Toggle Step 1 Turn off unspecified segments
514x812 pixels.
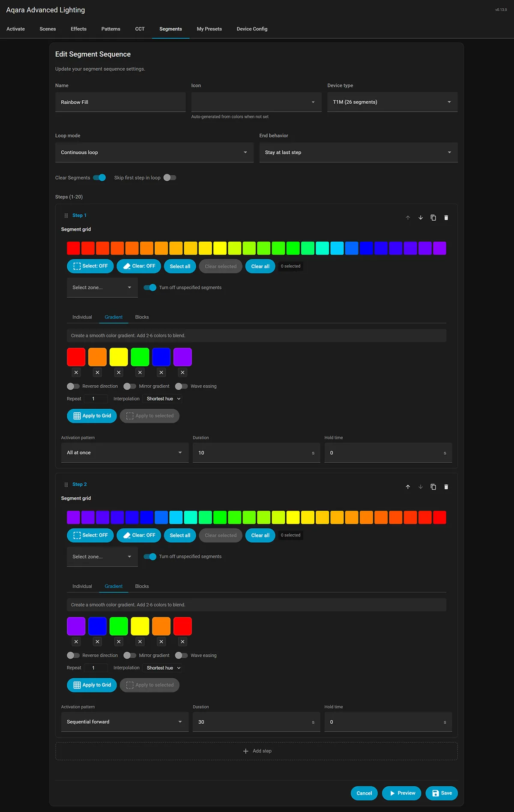pyautogui.click(x=150, y=288)
